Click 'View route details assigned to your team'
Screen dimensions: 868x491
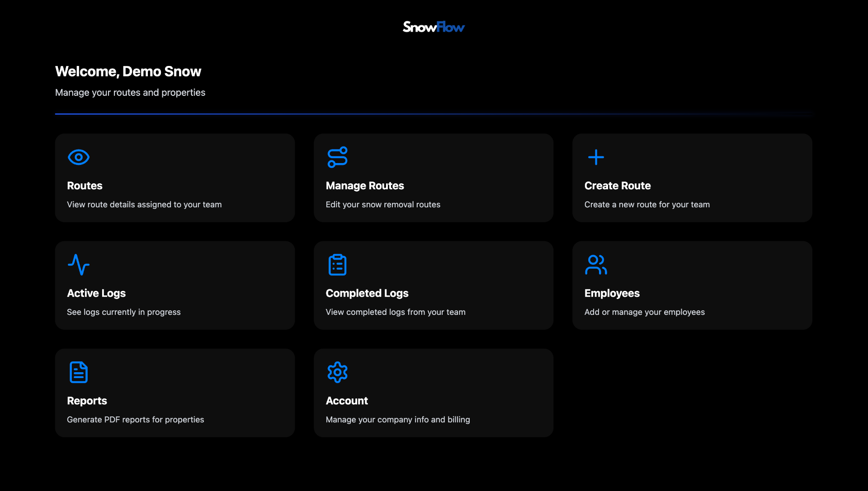[x=144, y=205]
